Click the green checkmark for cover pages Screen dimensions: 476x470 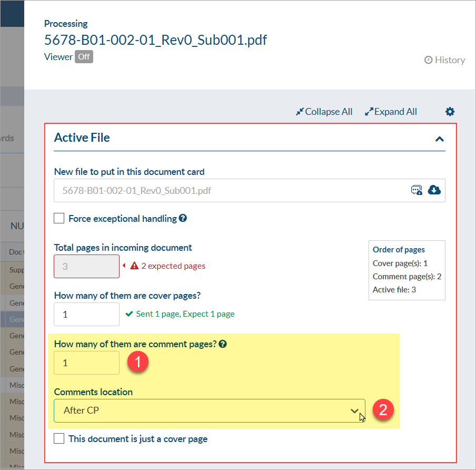pos(129,314)
